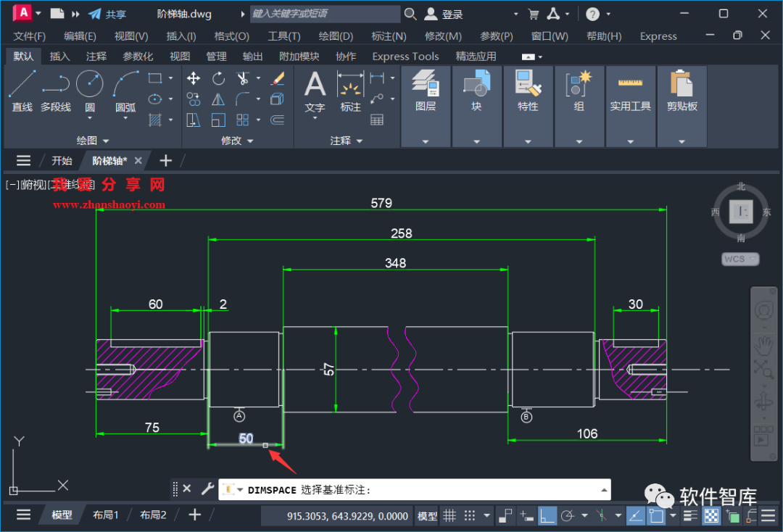
Task: Toggle snap mode dots
Action: [x=470, y=515]
